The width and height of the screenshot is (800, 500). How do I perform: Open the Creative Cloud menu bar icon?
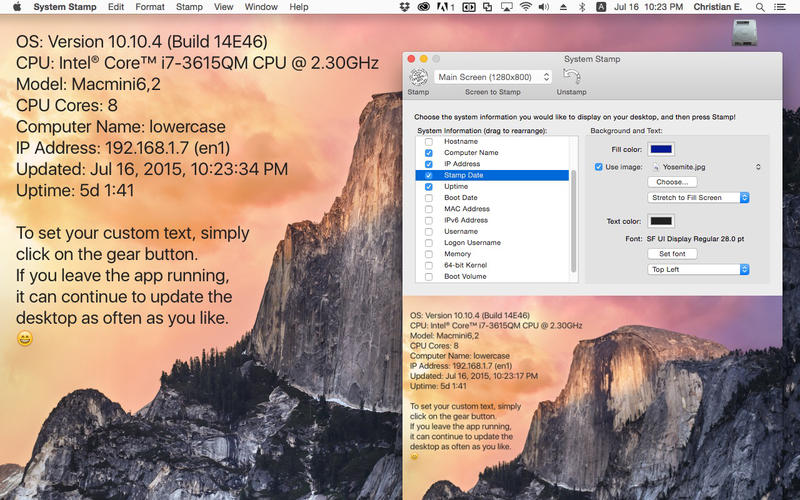coord(424,7)
